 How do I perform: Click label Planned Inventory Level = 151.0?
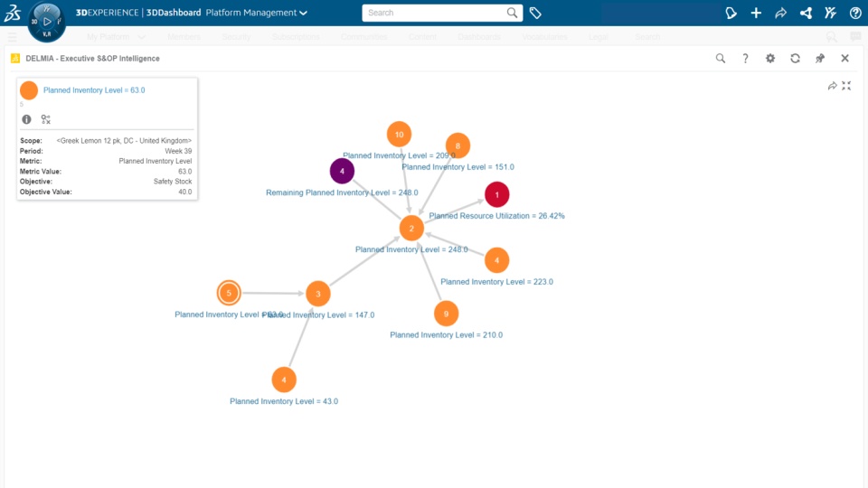coord(458,166)
